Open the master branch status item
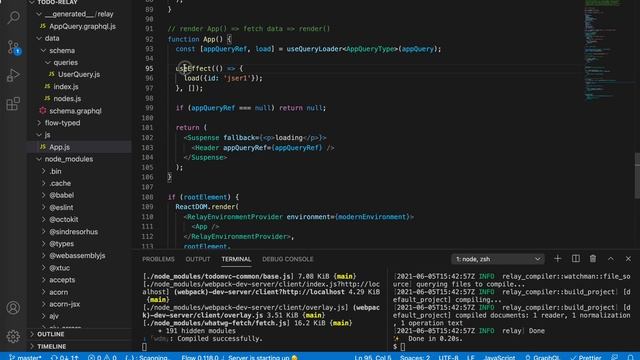 [25, 357]
